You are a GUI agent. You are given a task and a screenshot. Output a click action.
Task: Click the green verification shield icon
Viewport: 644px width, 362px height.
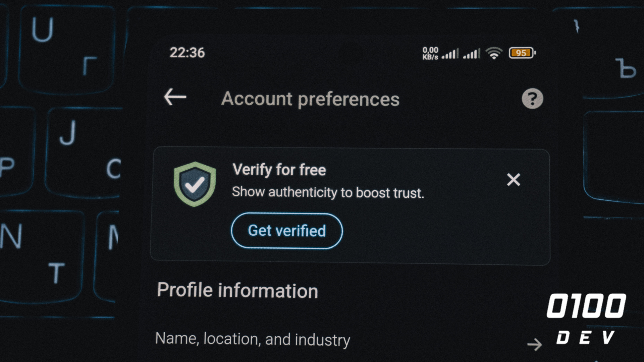(x=195, y=184)
